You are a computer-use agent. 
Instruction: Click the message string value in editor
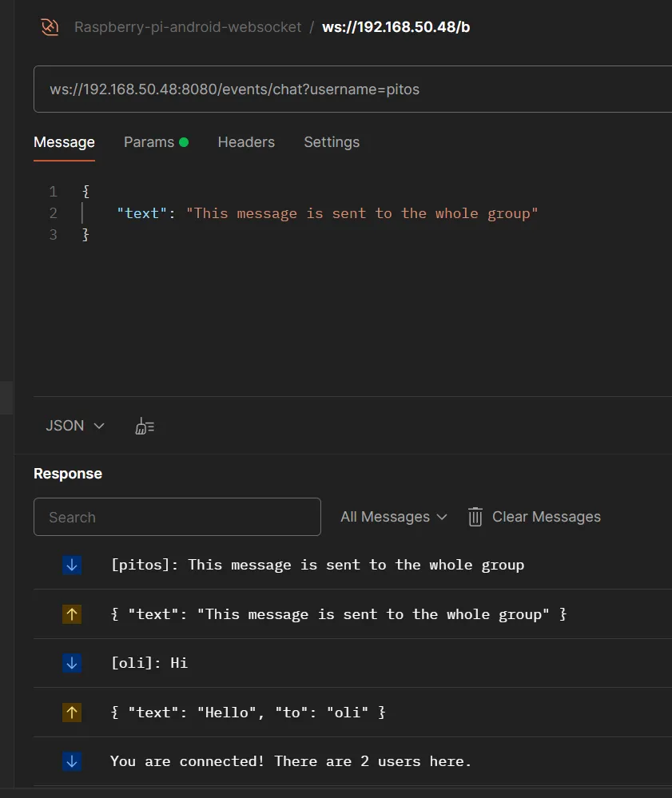362,213
